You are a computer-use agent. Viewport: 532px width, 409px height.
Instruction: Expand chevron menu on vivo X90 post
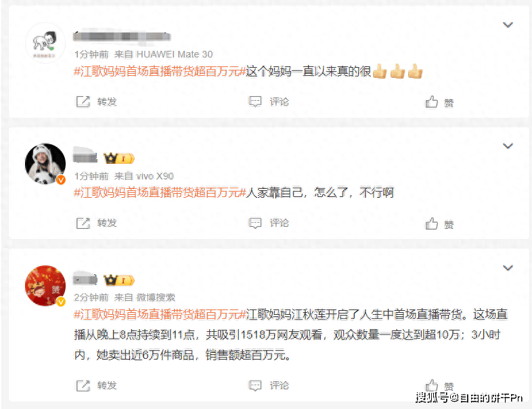[508, 146]
